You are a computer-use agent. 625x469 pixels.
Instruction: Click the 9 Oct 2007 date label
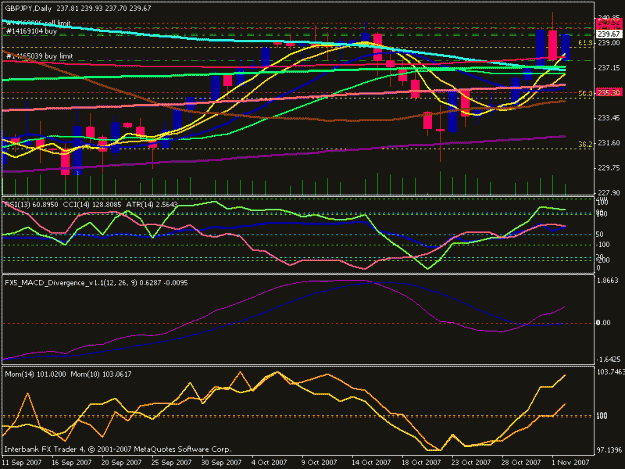(319, 462)
